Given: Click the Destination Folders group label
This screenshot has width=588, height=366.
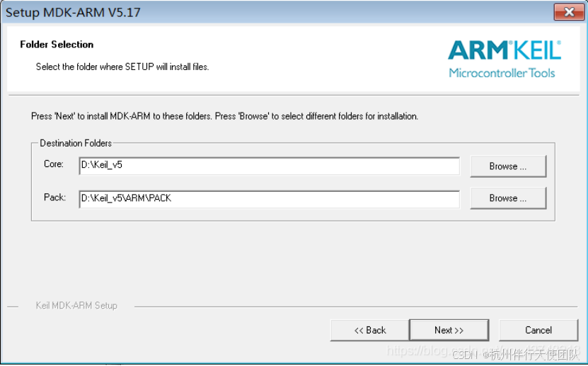Looking at the screenshot, I should pyautogui.click(x=76, y=143).
